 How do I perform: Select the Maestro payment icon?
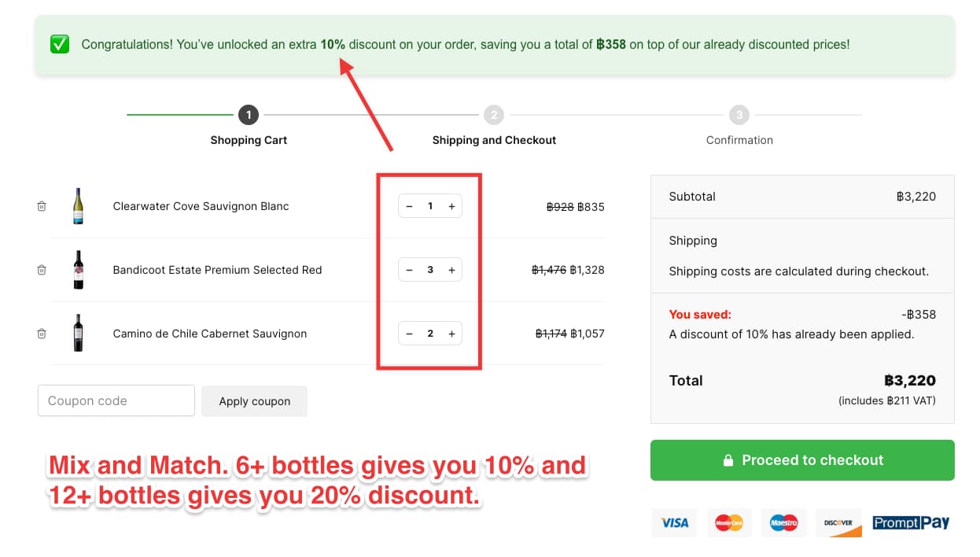[x=783, y=522]
